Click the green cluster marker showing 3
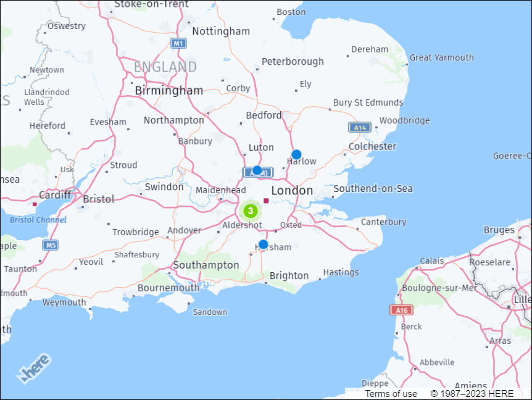 tap(250, 211)
